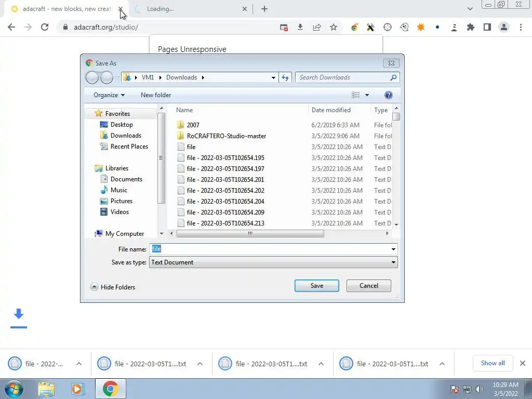Click VM1 in the breadcrumb path
This screenshot has width=532, height=399.
pos(148,77)
